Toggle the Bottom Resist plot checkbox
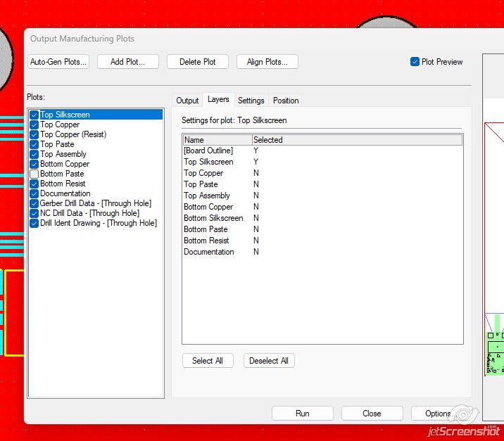 click(34, 184)
